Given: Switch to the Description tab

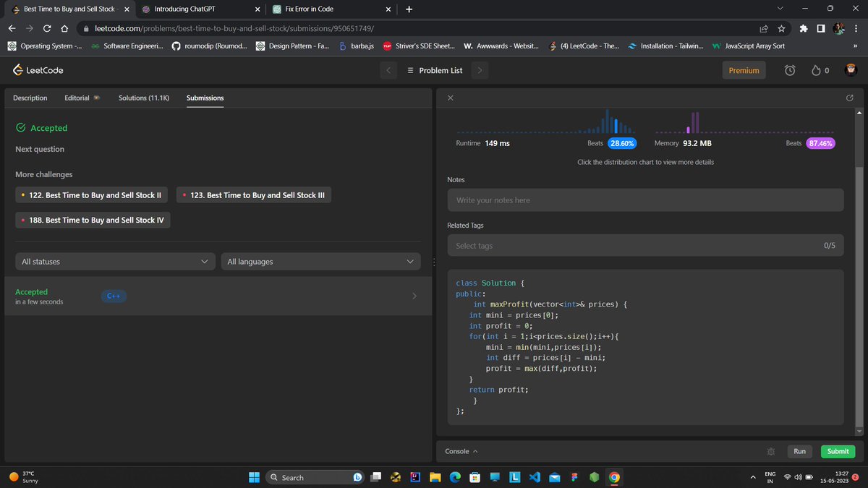Looking at the screenshot, I should (x=30, y=98).
